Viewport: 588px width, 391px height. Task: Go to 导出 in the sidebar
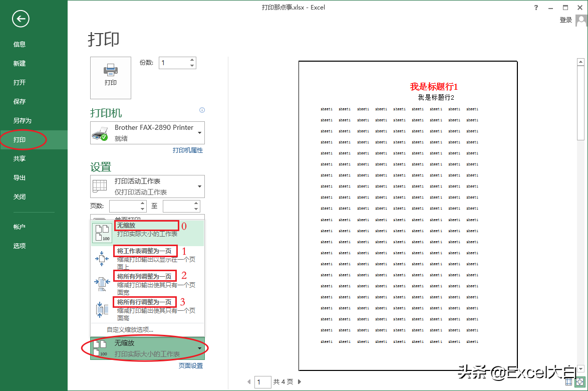click(20, 178)
